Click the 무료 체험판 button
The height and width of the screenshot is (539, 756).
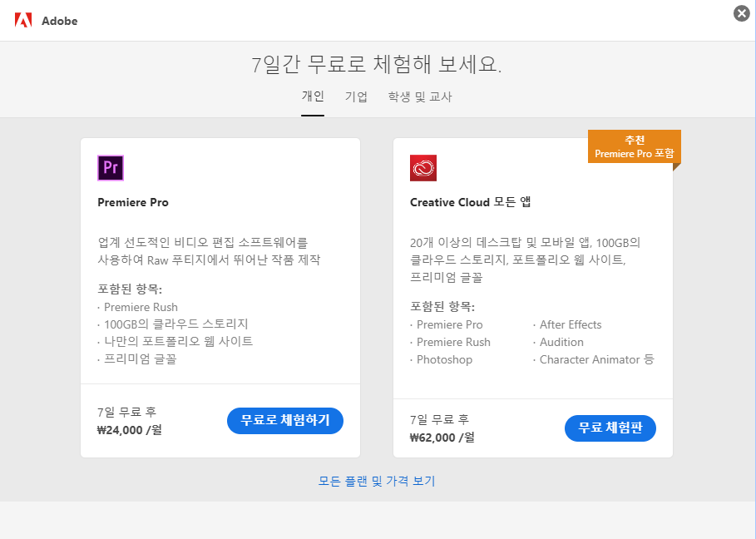pos(610,428)
